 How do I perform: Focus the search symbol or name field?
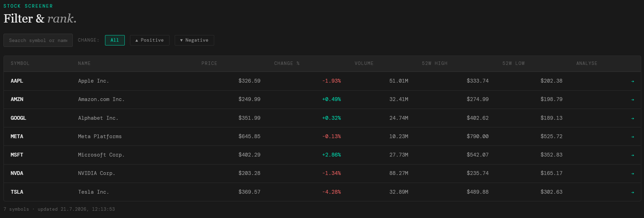click(38, 40)
